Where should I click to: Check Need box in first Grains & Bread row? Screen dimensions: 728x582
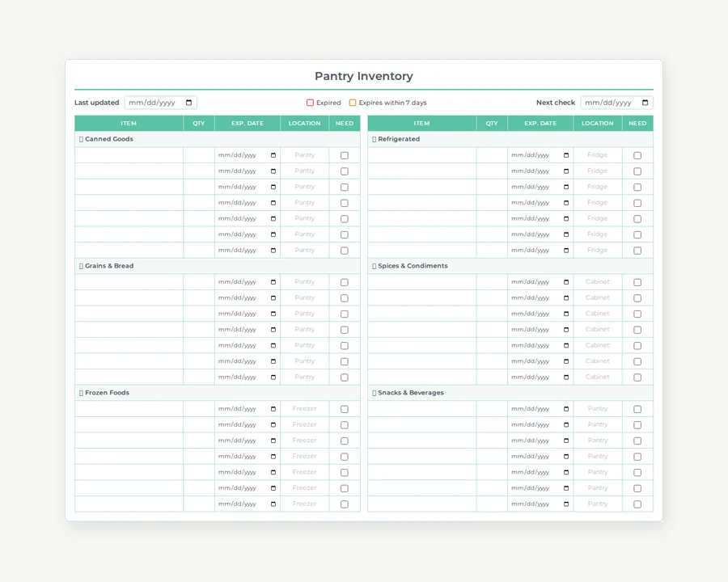click(x=345, y=282)
